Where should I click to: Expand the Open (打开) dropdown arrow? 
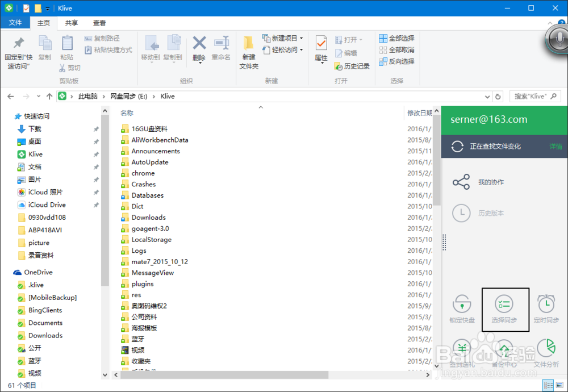click(x=361, y=40)
